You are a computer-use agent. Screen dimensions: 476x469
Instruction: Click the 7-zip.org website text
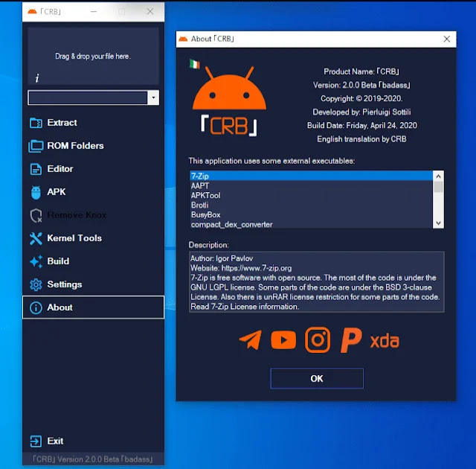click(x=257, y=268)
